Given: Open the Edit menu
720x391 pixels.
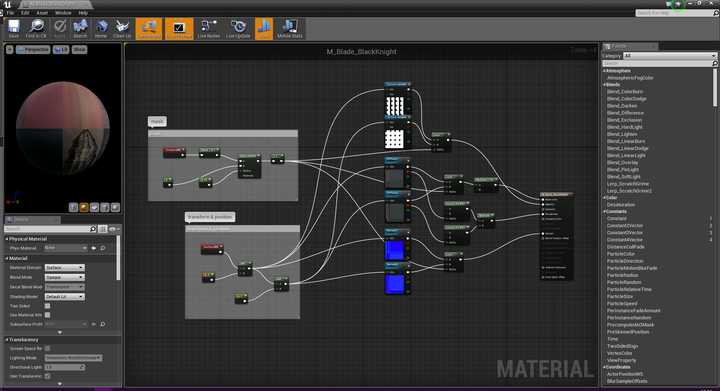Looking at the screenshot, I should point(25,13).
